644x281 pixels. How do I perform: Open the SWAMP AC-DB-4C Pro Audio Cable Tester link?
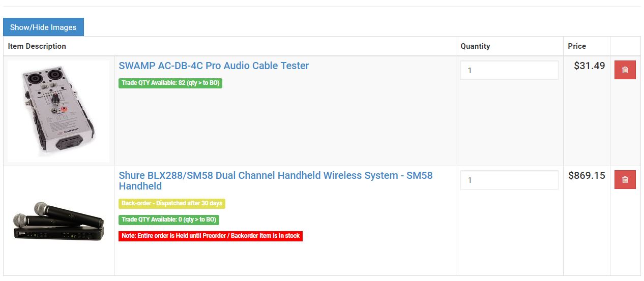pos(214,66)
